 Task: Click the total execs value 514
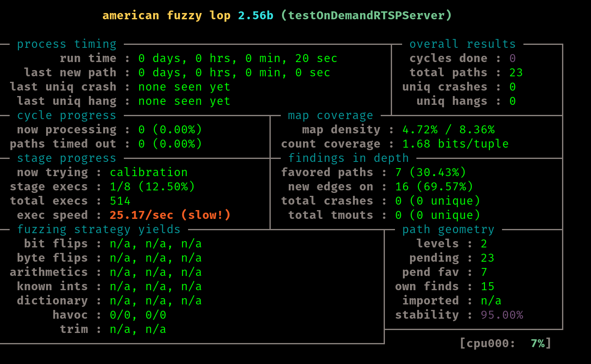tap(120, 201)
